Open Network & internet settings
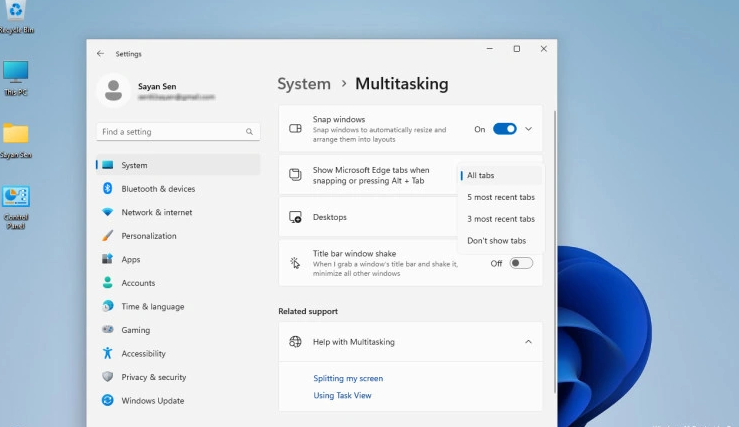739x427 pixels. (x=156, y=212)
